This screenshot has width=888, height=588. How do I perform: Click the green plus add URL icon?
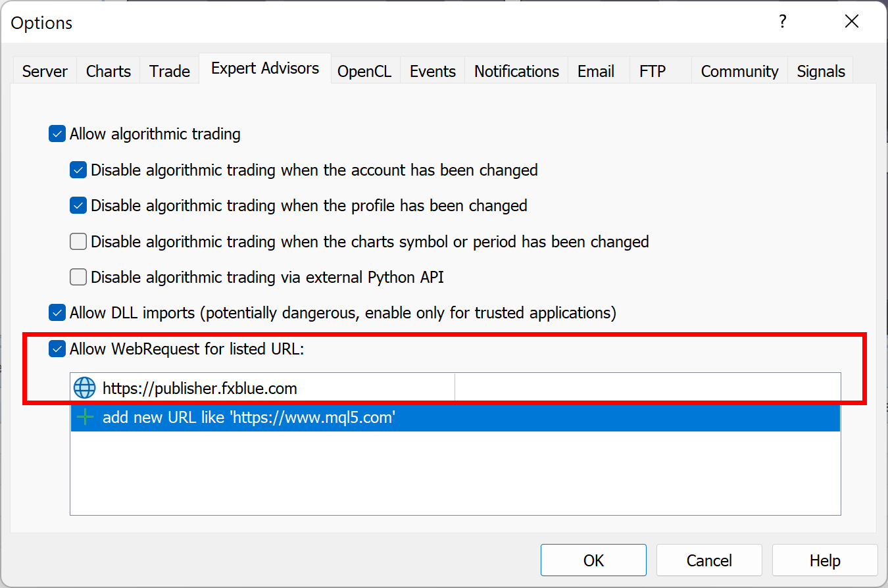(x=85, y=417)
